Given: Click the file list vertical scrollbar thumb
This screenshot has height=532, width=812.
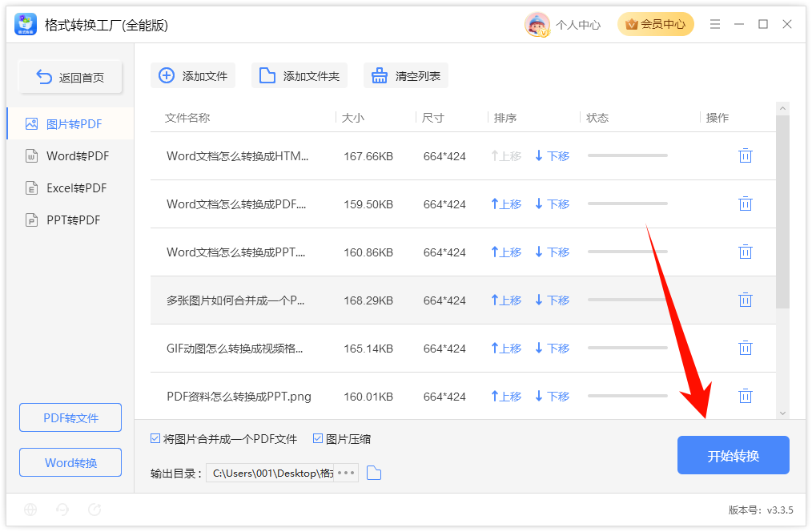Looking at the screenshot, I should point(782,212).
